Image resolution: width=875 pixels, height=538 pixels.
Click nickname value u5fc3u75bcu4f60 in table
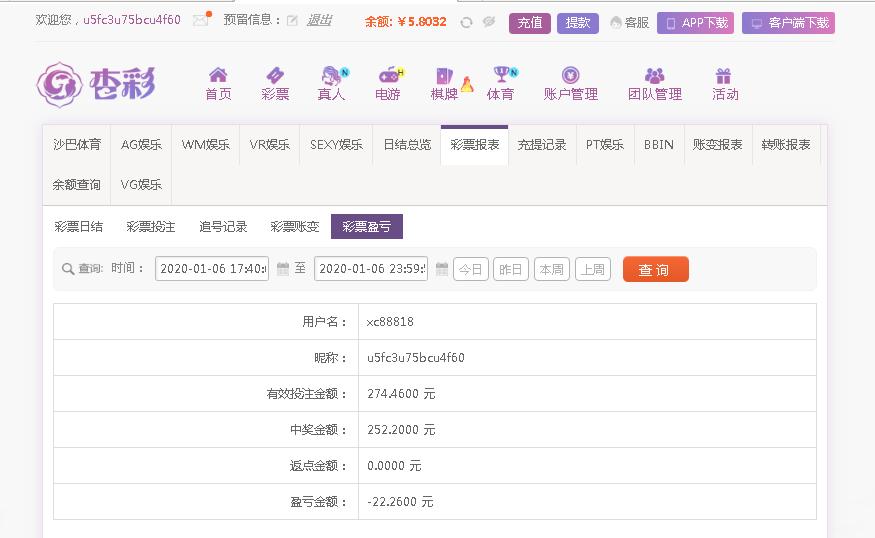[x=416, y=358]
